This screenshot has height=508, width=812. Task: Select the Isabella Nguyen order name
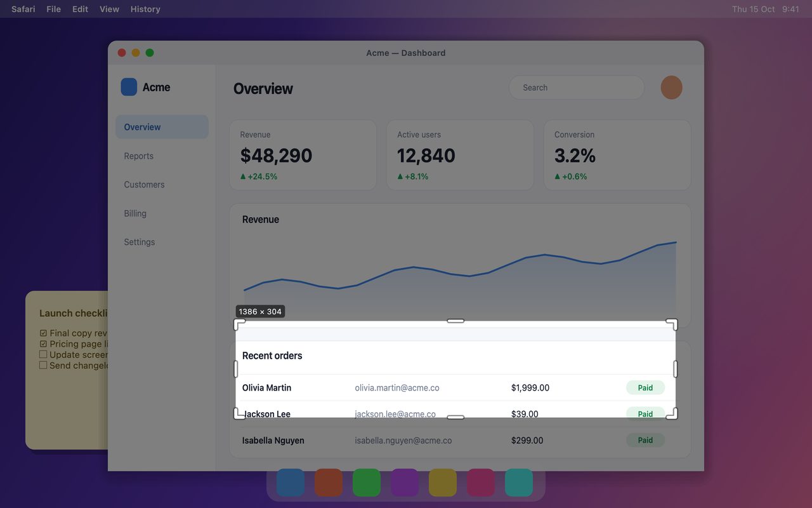click(273, 441)
